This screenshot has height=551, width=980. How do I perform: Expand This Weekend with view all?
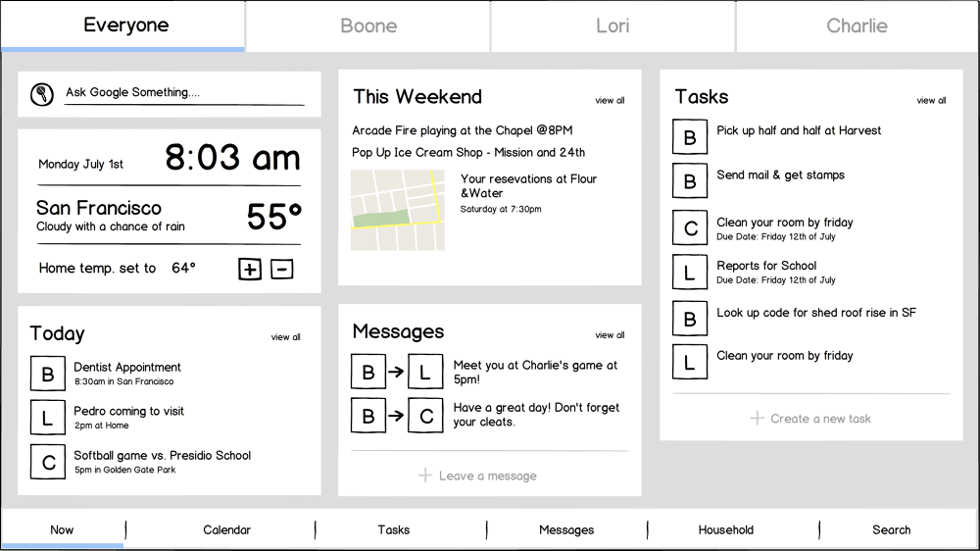610,100
